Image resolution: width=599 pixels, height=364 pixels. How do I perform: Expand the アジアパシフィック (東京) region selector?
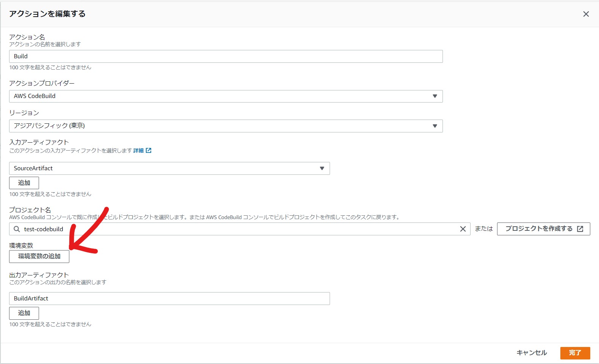tap(225, 126)
